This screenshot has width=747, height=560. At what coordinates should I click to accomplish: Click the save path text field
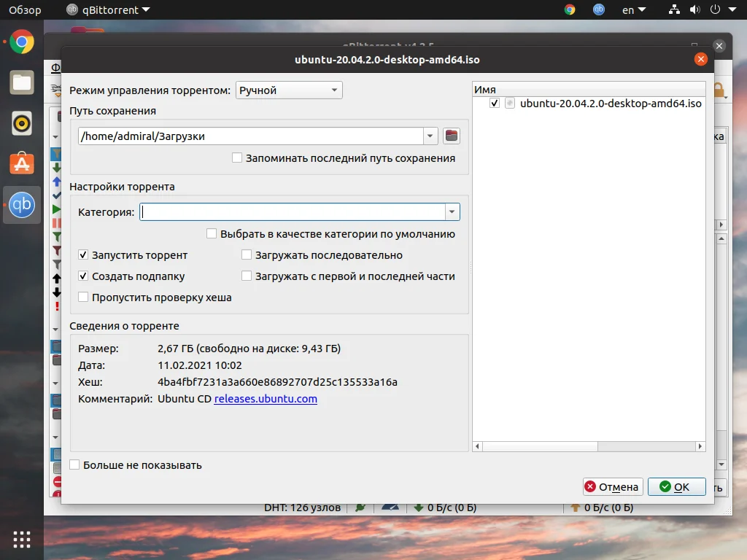pos(251,136)
